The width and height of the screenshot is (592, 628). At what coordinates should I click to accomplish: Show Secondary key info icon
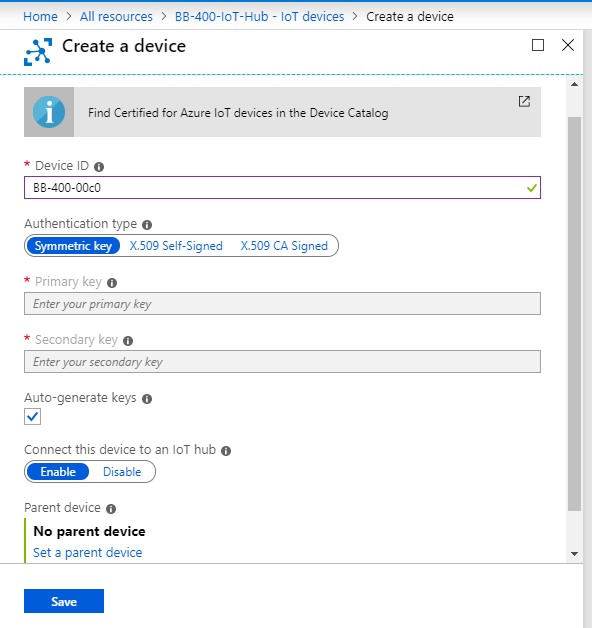click(x=128, y=341)
